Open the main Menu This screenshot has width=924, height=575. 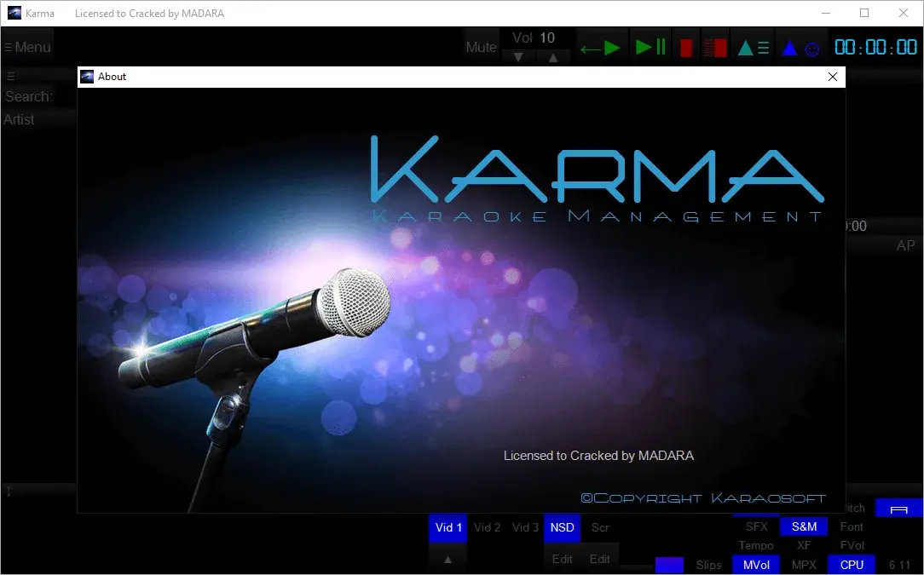point(28,48)
